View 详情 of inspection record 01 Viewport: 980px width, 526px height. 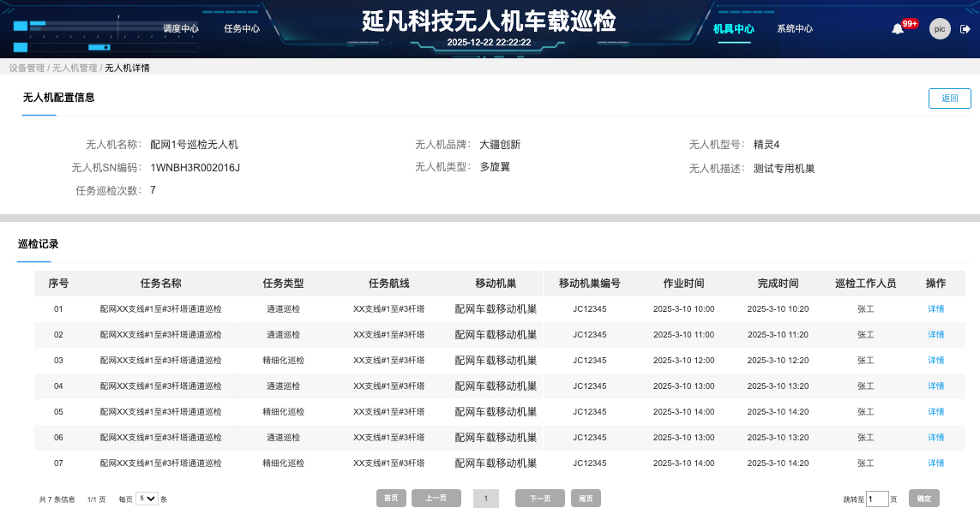coord(935,309)
